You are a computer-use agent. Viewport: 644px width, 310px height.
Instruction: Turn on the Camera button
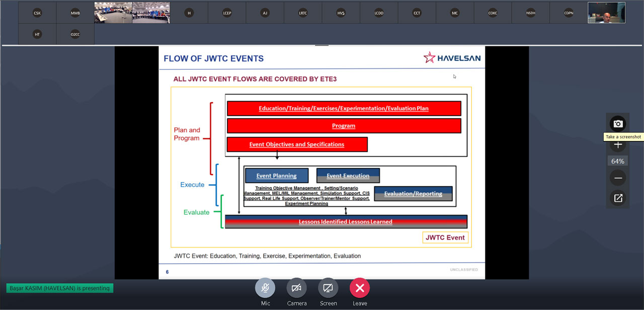[x=296, y=288]
